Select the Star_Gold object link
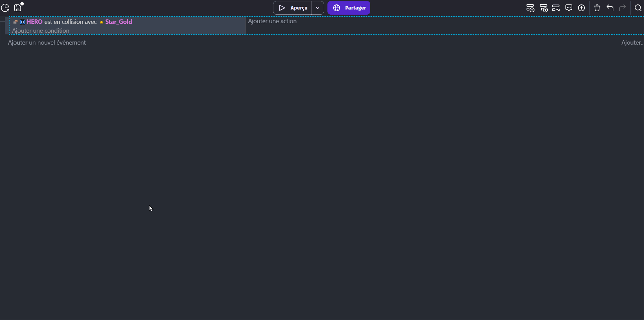Screen dimensions: 644x320 118,21
